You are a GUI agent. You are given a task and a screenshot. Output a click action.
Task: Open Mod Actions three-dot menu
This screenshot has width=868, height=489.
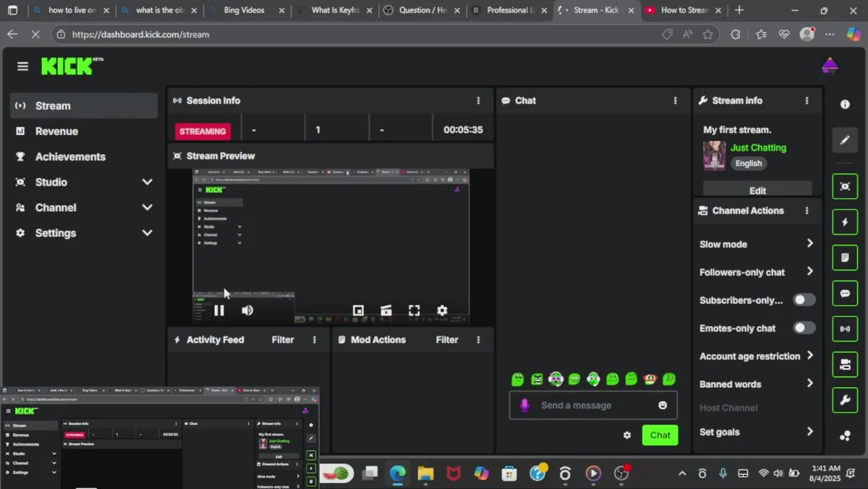[x=478, y=340]
